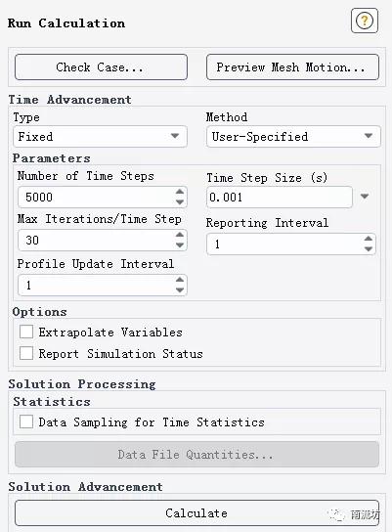
Task: Increase Profile Update Interval with up arrow
Action: pos(180,280)
